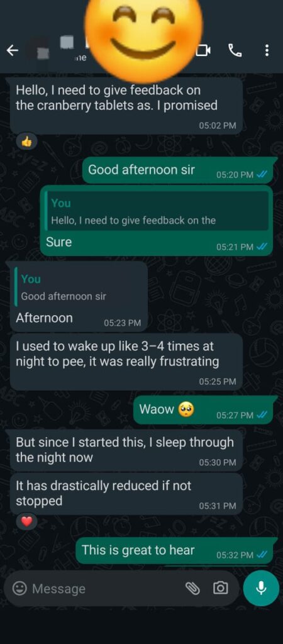
Task: Tap the thumbs-up reaction under first message
Action: [x=26, y=142]
